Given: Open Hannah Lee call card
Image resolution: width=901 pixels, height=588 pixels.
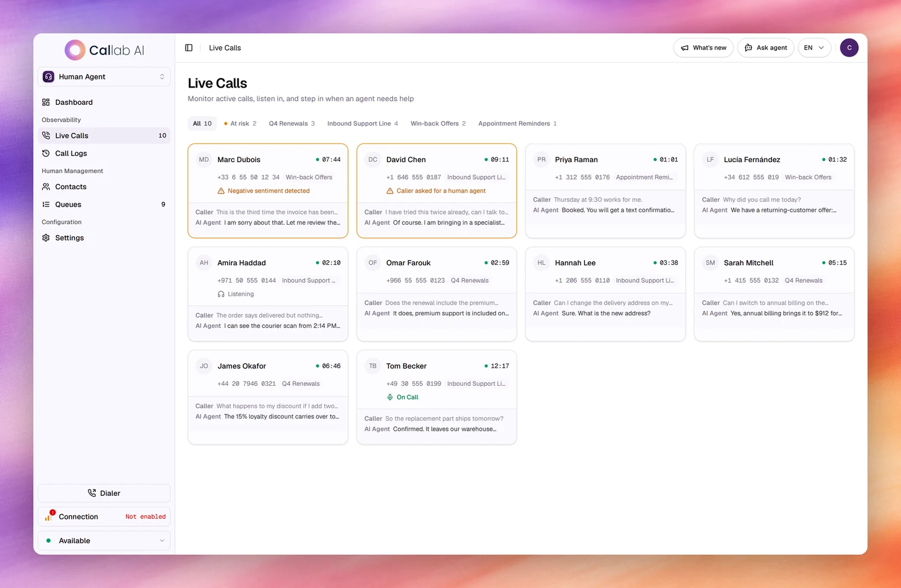Looking at the screenshot, I should 605,294.
